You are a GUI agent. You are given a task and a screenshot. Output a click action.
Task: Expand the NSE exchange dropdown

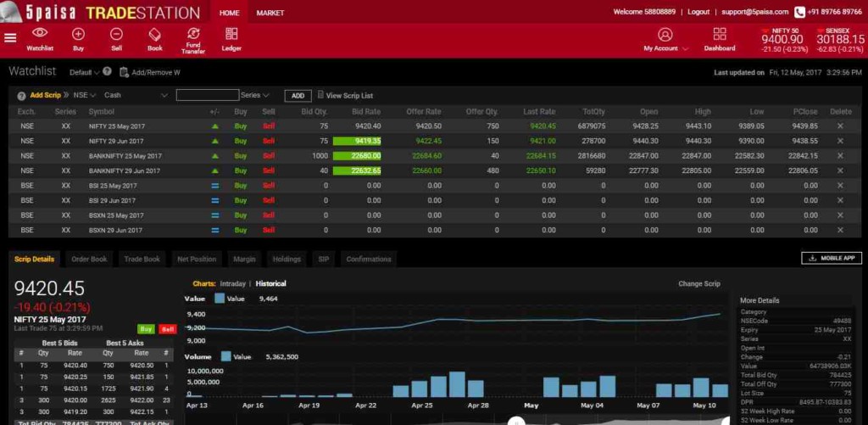coord(85,96)
